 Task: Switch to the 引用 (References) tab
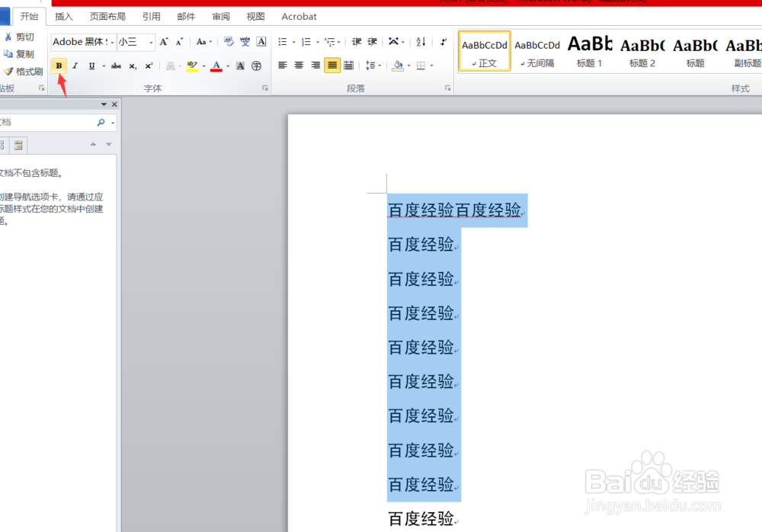click(151, 17)
